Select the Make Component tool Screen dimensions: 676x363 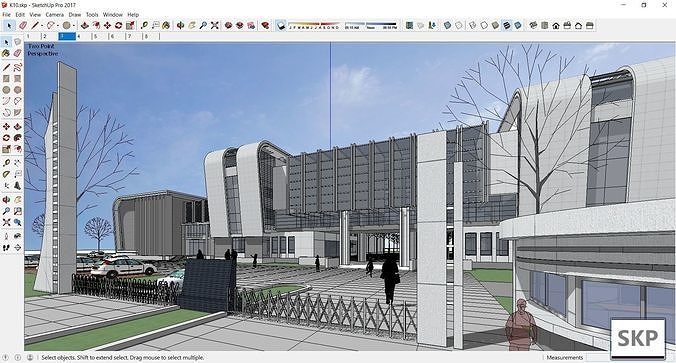pos(17,42)
